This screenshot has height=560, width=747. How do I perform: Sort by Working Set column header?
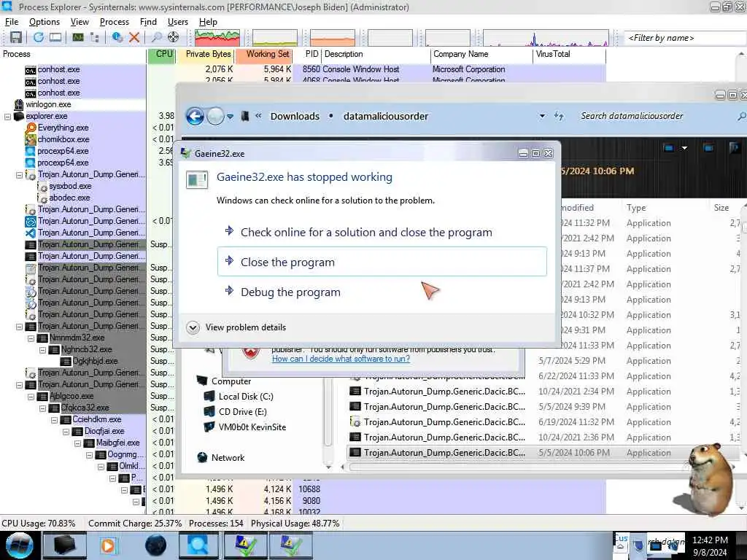(x=263, y=54)
